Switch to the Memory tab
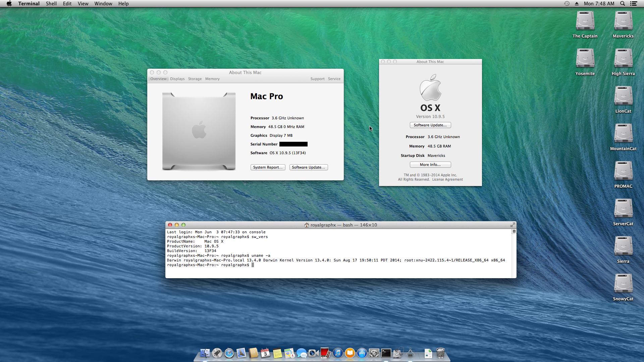Screen dimensions: 644x362 click(x=212, y=79)
